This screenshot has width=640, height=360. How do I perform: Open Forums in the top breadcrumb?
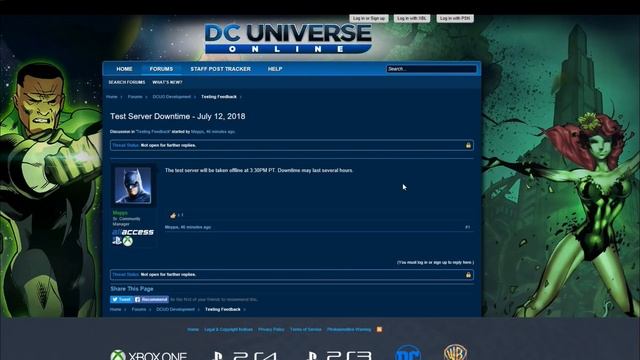135,97
